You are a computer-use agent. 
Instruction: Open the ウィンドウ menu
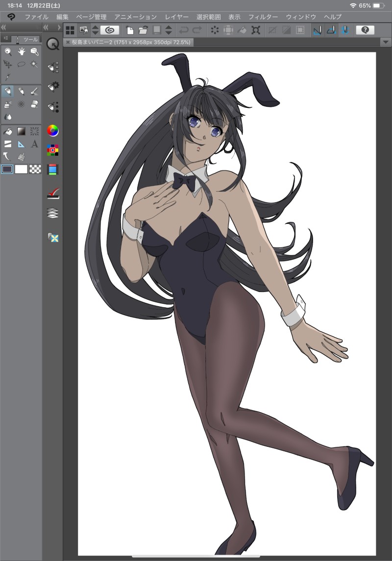coord(301,17)
